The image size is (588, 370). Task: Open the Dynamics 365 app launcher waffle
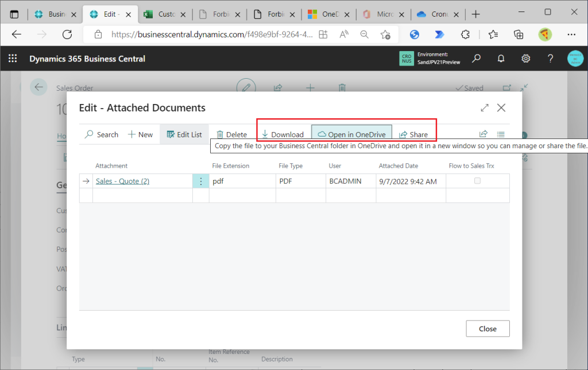[x=13, y=59]
